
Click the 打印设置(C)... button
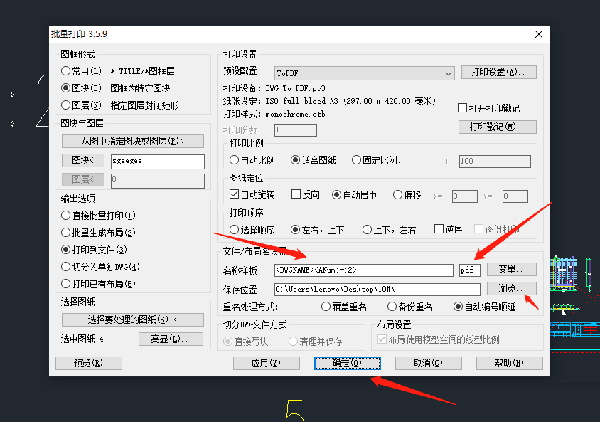tap(499, 72)
